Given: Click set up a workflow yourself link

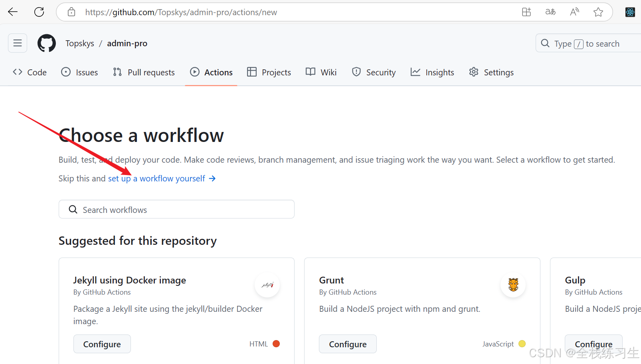Looking at the screenshot, I should (x=162, y=178).
